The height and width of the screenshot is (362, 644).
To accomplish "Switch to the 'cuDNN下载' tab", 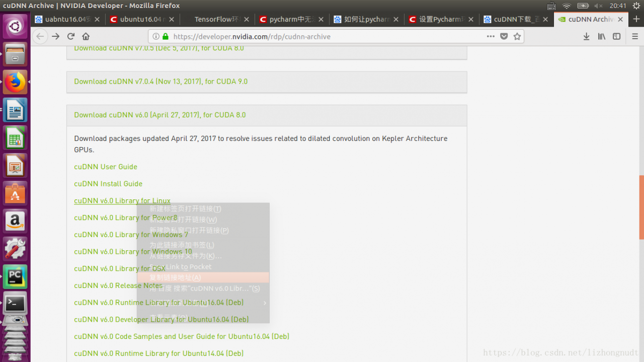I will (x=516, y=19).
